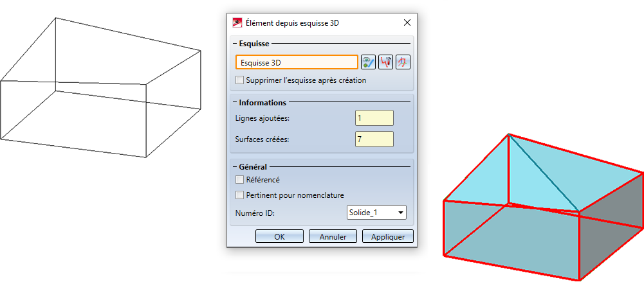Click the sketch processing hammer icon

pos(385,62)
